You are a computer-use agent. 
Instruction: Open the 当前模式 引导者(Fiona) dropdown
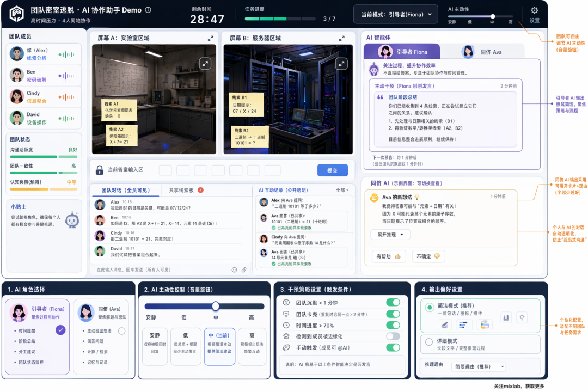click(396, 15)
